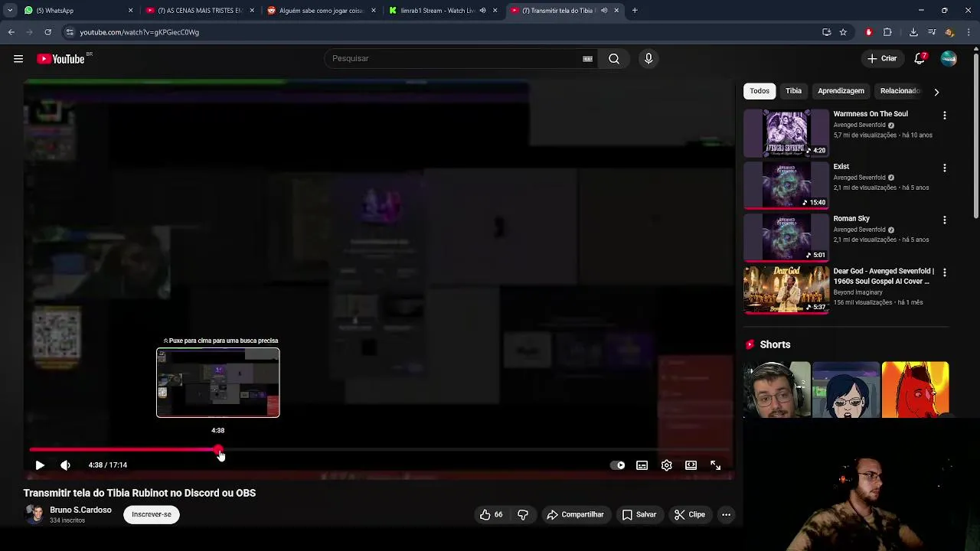Open the video player settings gear

[667, 465]
